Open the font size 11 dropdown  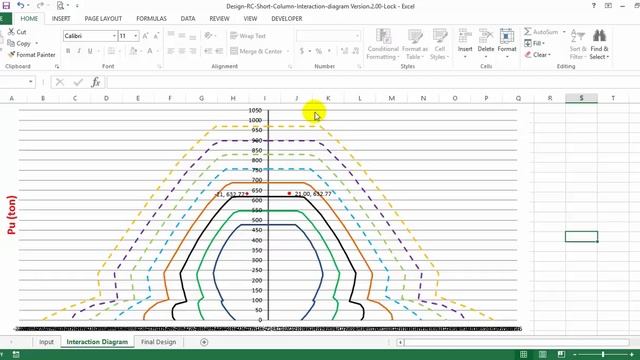(x=136, y=36)
